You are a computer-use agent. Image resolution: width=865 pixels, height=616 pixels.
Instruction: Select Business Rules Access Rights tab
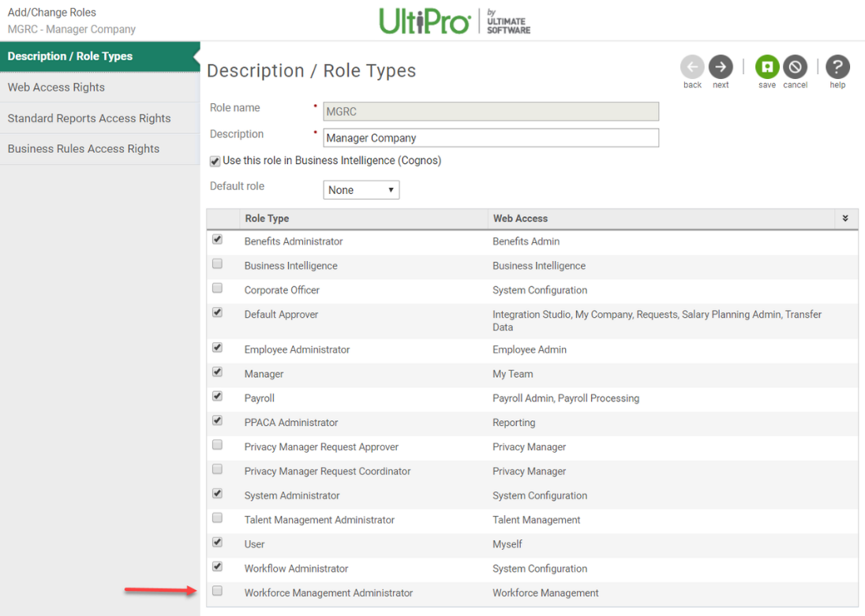(x=84, y=149)
